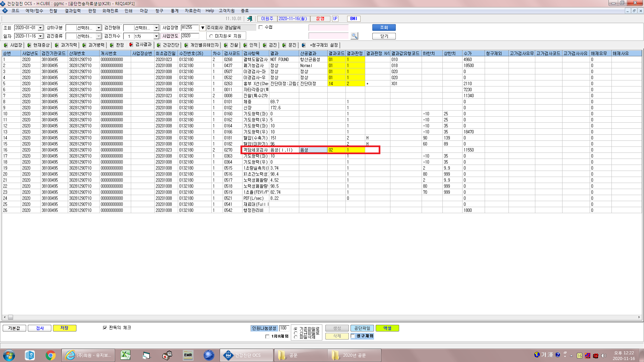Image resolution: width=644 pixels, height=362 pixels.
Task: Open the 검사결과 tab with red arrow
Action: [140, 45]
